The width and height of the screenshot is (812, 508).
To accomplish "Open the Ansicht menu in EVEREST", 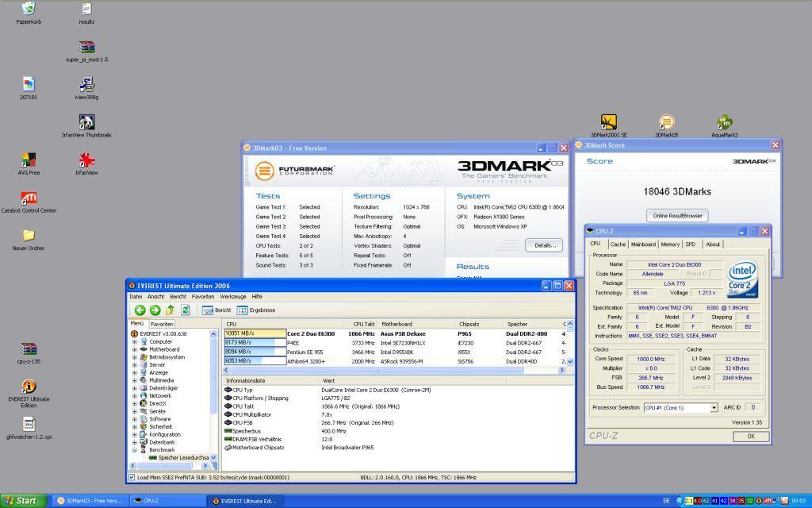I will [x=156, y=297].
